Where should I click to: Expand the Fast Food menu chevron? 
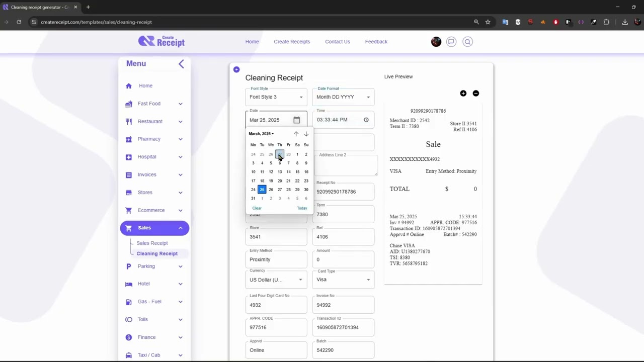click(x=180, y=104)
